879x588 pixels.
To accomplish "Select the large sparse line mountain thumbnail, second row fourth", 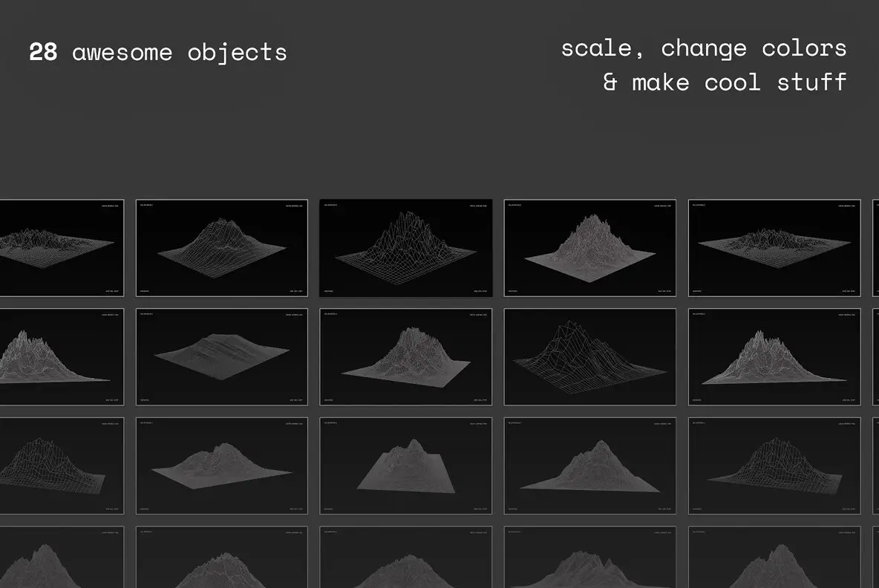I will pos(589,356).
